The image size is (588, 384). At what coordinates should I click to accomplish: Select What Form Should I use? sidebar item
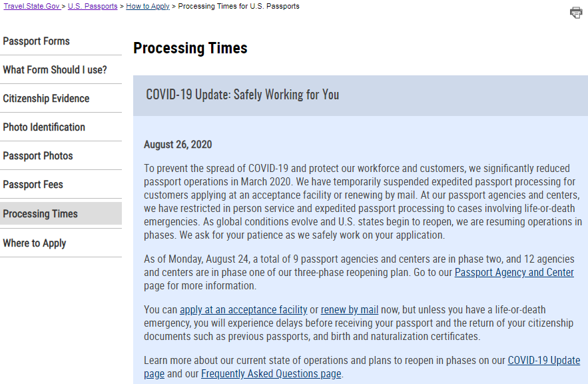tap(55, 70)
